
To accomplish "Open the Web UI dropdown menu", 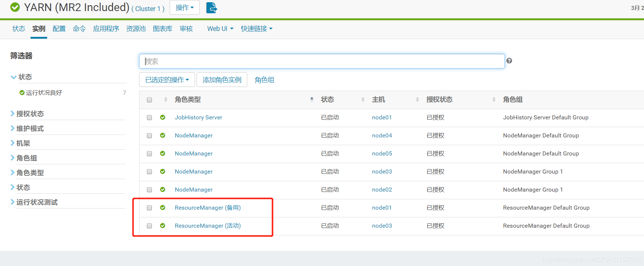I will click(220, 28).
